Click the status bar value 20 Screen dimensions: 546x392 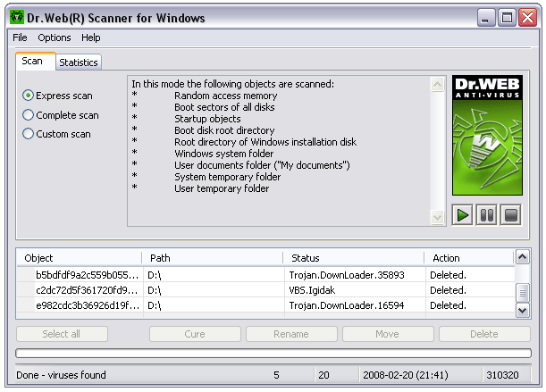coord(323,375)
